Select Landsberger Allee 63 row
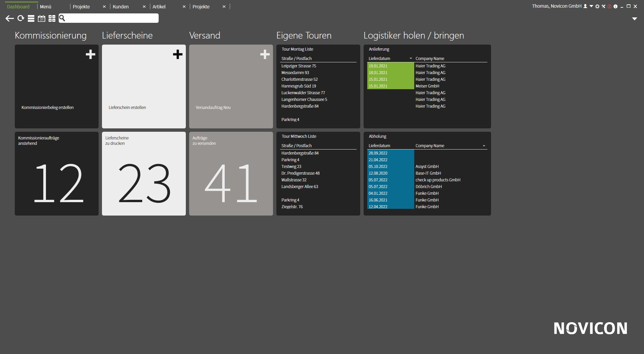The width and height of the screenshot is (644, 354). [x=318, y=186]
